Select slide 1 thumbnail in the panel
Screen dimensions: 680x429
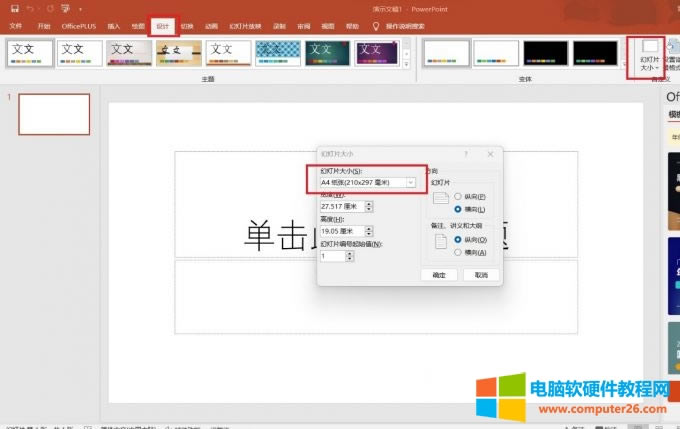point(54,115)
